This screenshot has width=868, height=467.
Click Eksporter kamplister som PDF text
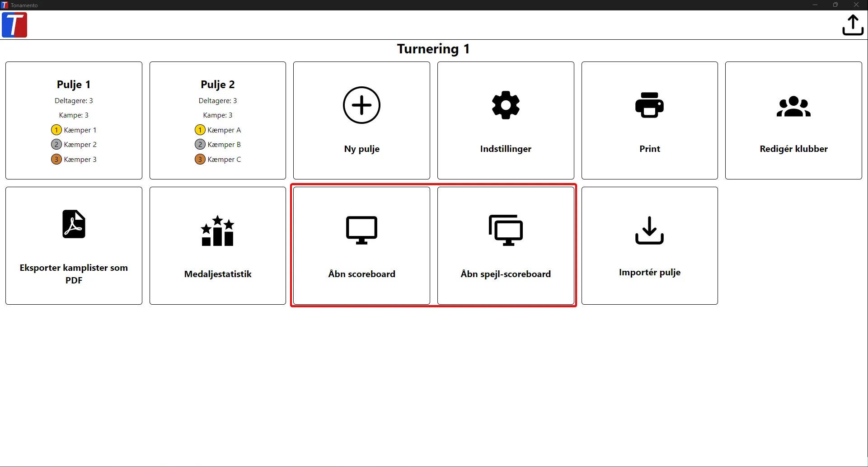(x=74, y=274)
